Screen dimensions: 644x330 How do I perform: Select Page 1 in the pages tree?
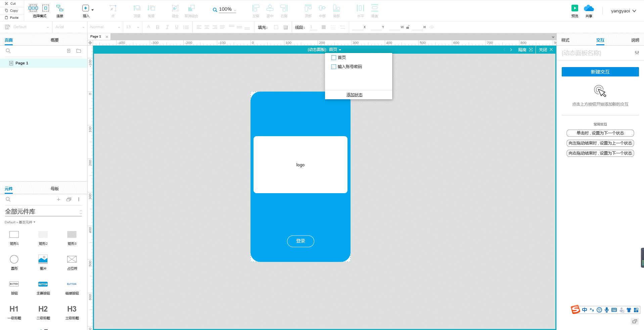click(x=44, y=63)
